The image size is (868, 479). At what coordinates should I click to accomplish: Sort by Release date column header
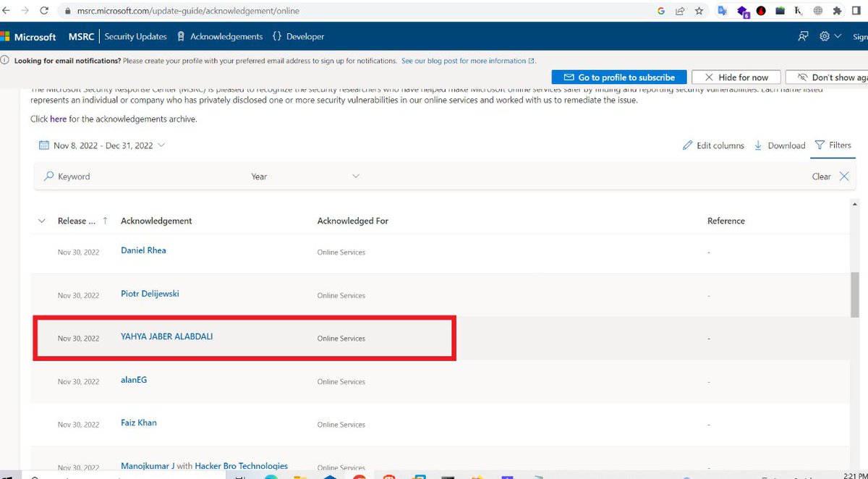pyautogui.click(x=82, y=221)
